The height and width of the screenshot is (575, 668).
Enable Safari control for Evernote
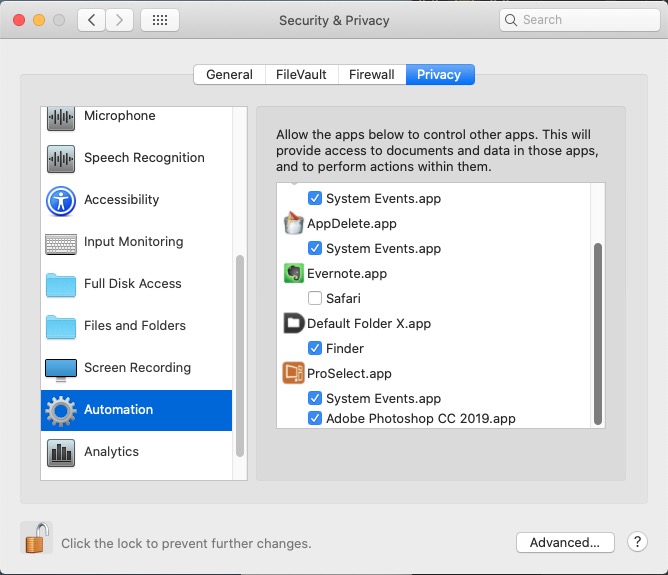pos(315,298)
